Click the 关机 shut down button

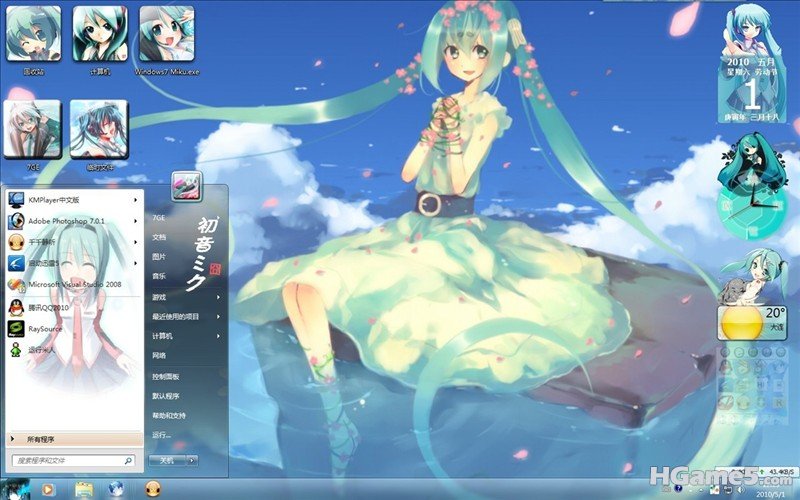tap(167, 460)
